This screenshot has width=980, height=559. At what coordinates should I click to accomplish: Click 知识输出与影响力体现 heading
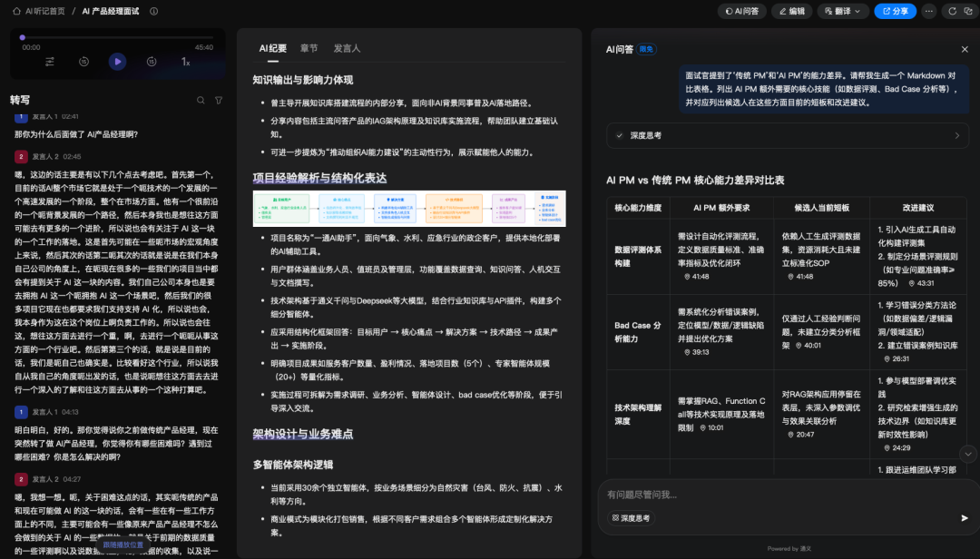coord(303,80)
